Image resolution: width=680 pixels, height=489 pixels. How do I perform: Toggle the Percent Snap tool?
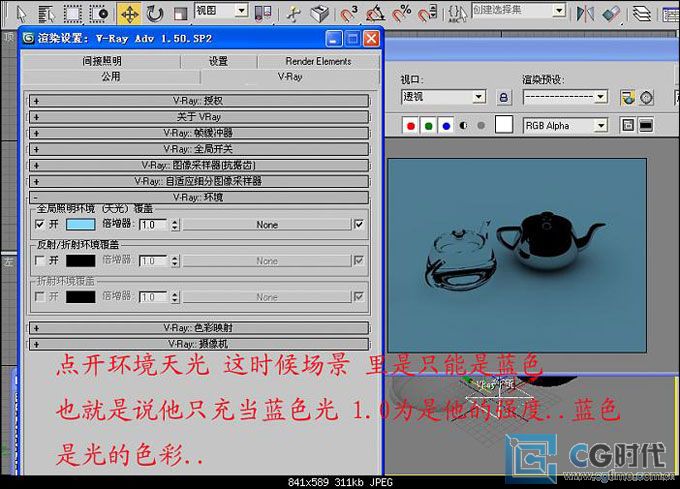(402, 13)
